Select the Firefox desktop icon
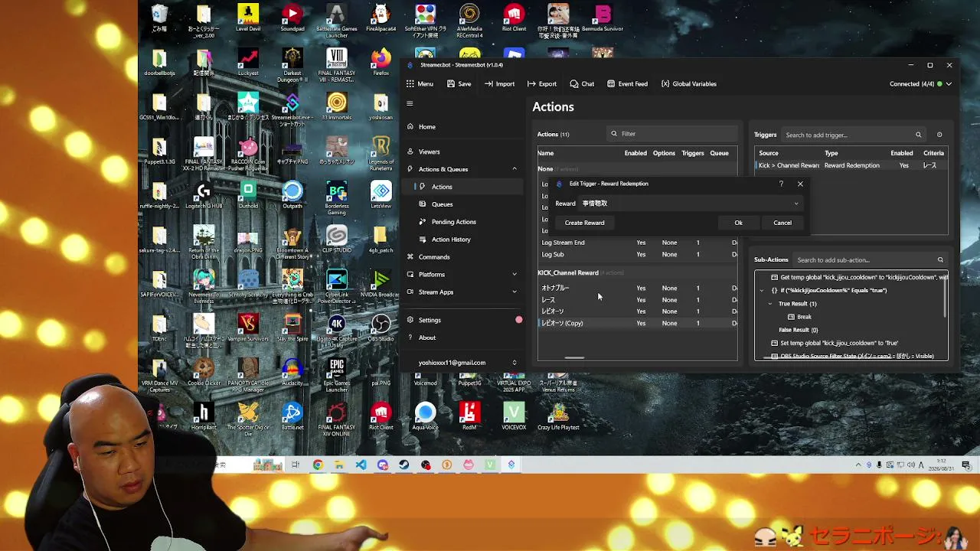 tap(381, 63)
